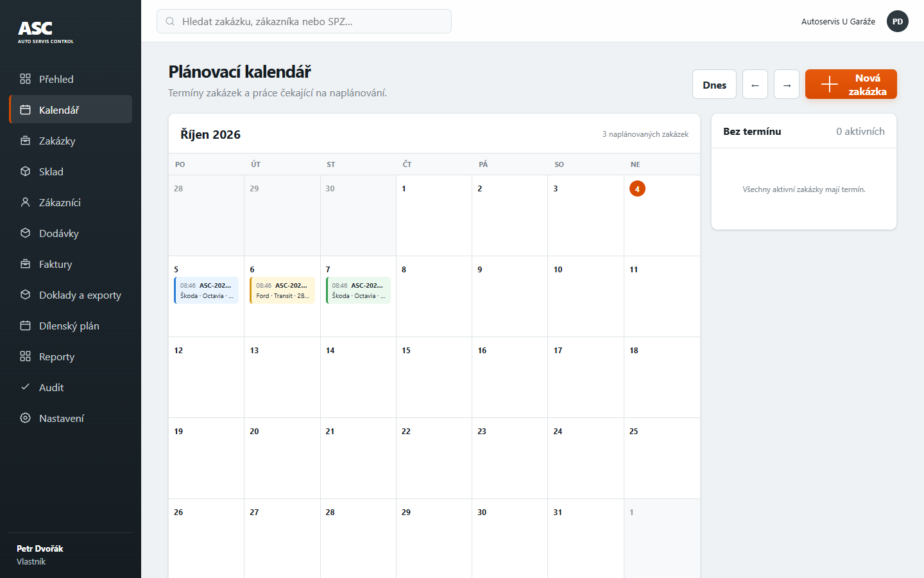Click the Kalendář calendar icon in sidebar
This screenshot has width=924, height=578.
pos(25,110)
